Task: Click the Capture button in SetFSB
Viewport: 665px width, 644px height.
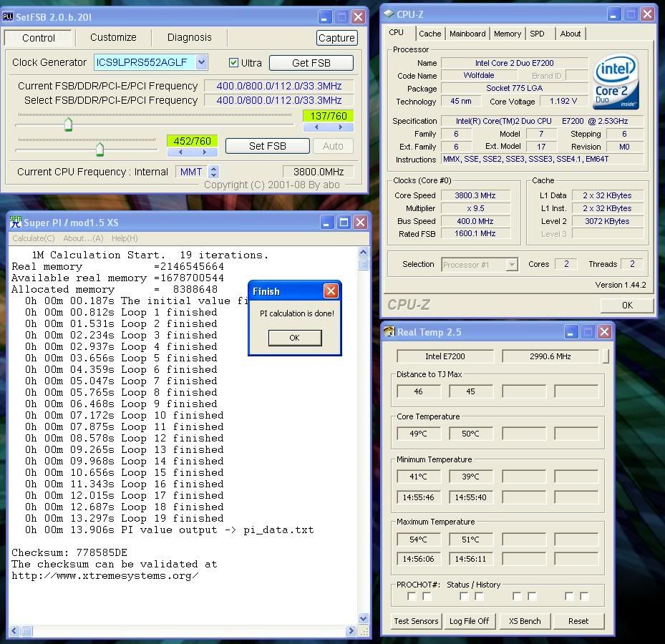Action: [336, 38]
